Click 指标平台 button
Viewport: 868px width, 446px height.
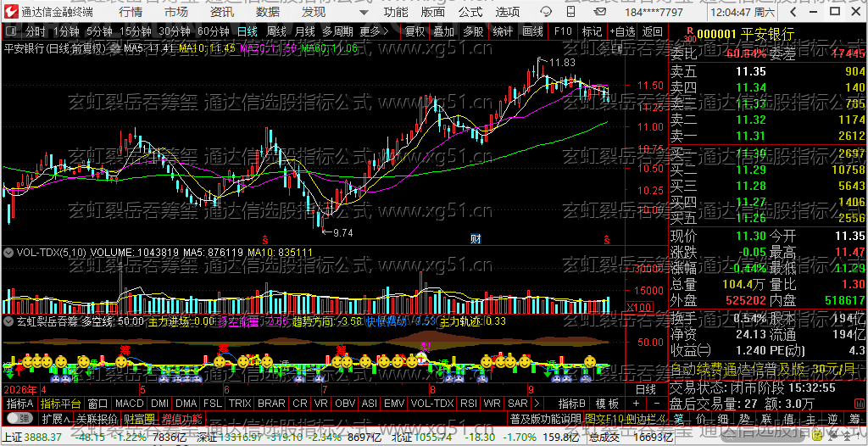[x=60, y=404]
